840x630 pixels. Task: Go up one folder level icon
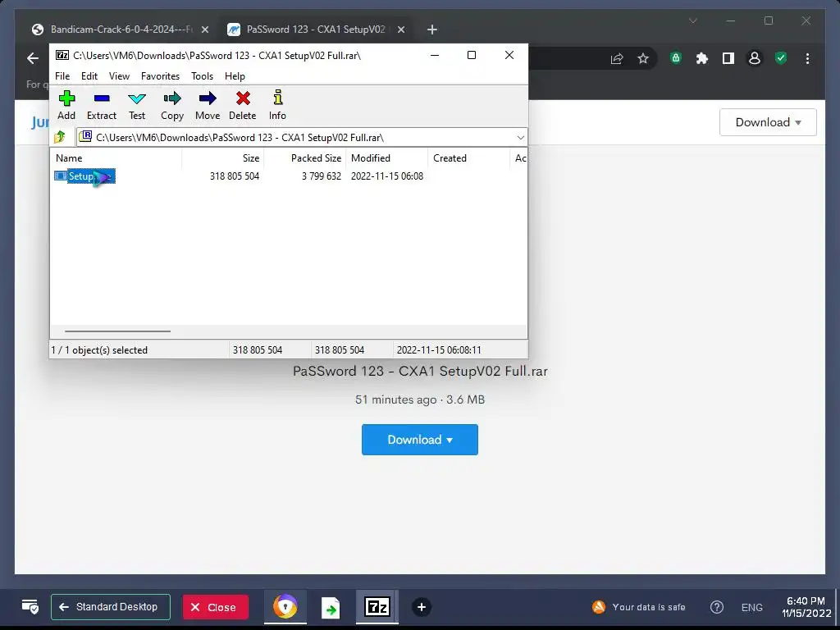[60, 137]
